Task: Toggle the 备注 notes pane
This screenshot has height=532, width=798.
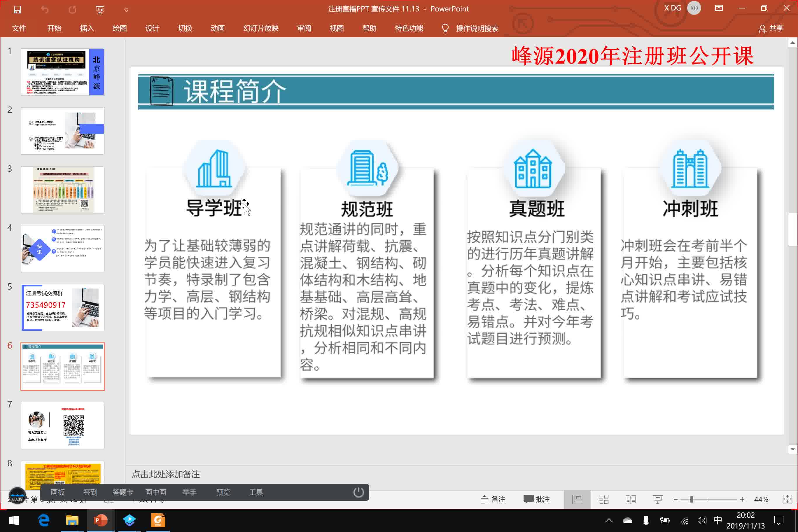Action: (494, 499)
